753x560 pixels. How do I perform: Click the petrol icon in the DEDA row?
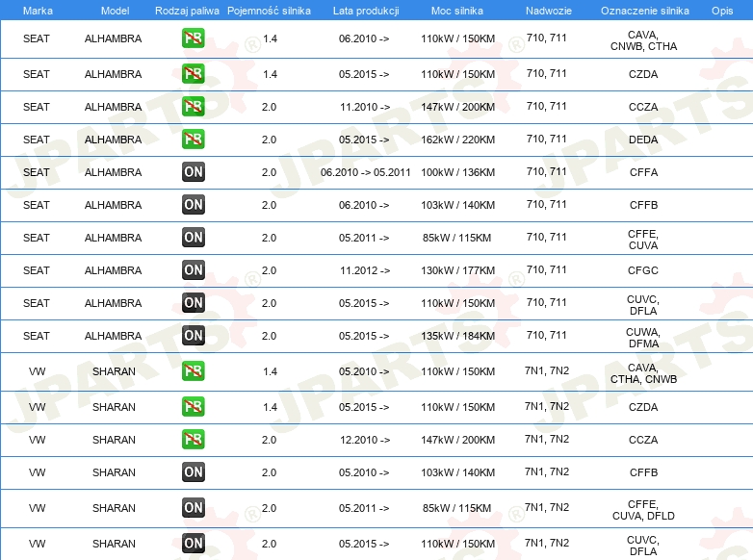pyautogui.click(x=194, y=140)
